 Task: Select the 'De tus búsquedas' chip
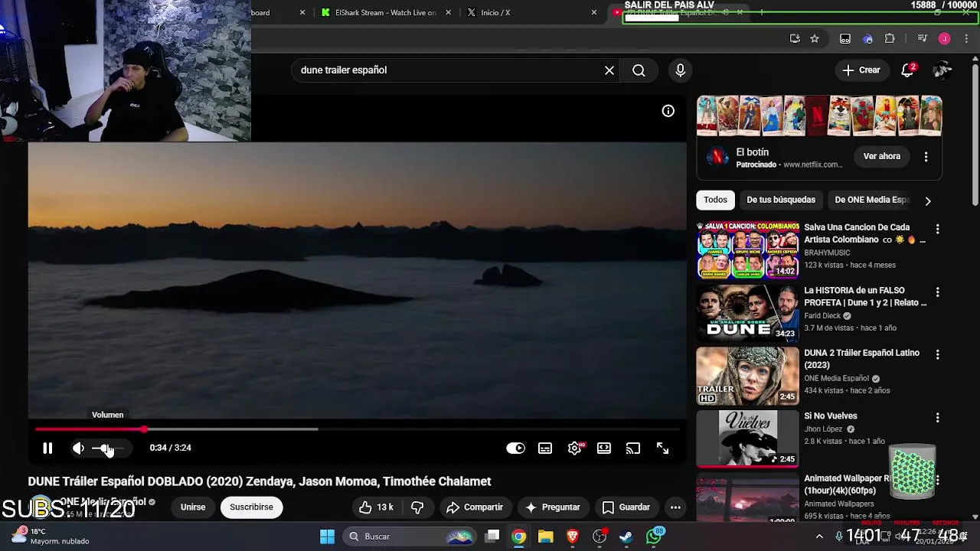(x=781, y=200)
